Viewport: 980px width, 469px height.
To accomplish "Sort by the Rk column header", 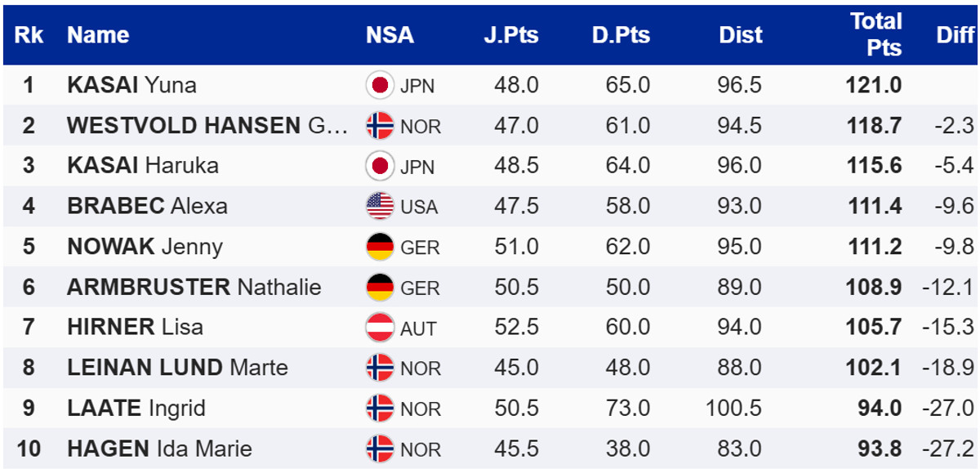I will [29, 35].
